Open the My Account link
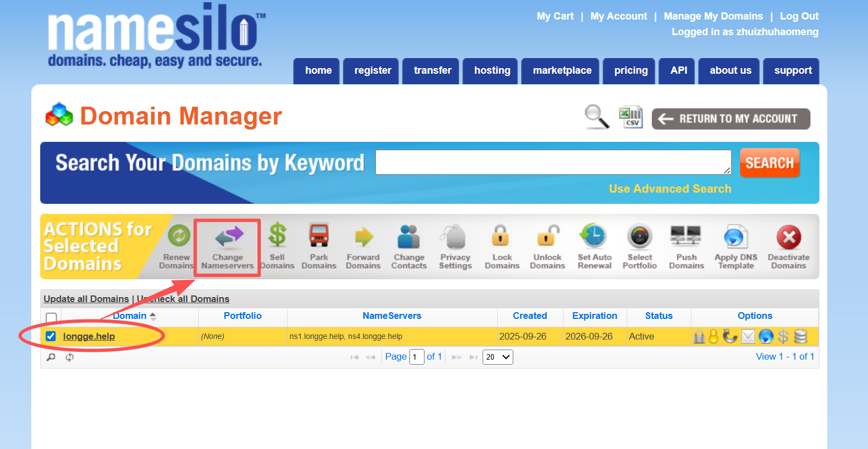Image resolution: width=868 pixels, height=449 pixels. pos(619,16)
